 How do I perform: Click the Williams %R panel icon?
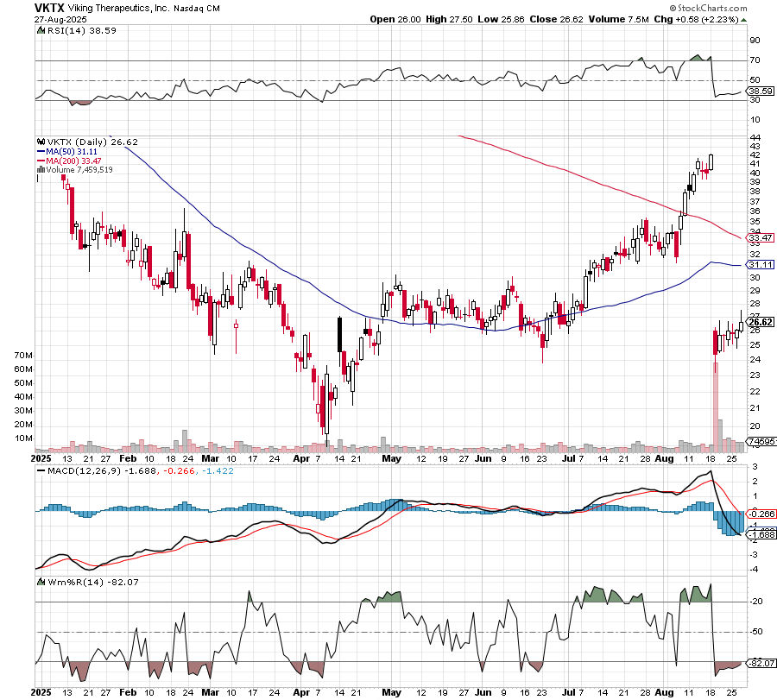(41, 582)
